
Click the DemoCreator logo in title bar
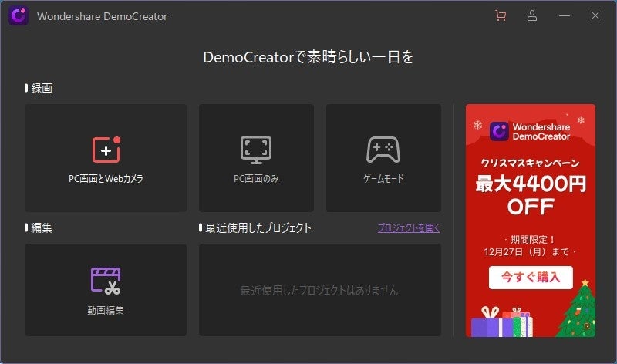(x=19, y=16)
